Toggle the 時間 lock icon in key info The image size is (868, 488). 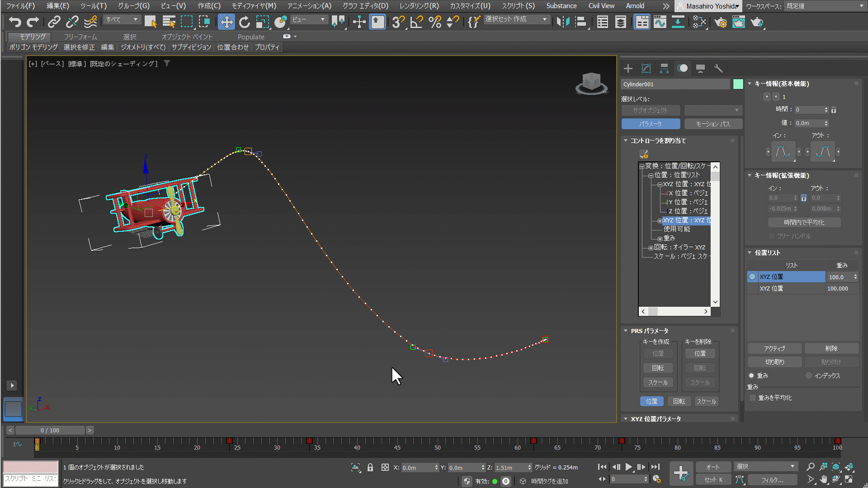[x=834, y=110]
